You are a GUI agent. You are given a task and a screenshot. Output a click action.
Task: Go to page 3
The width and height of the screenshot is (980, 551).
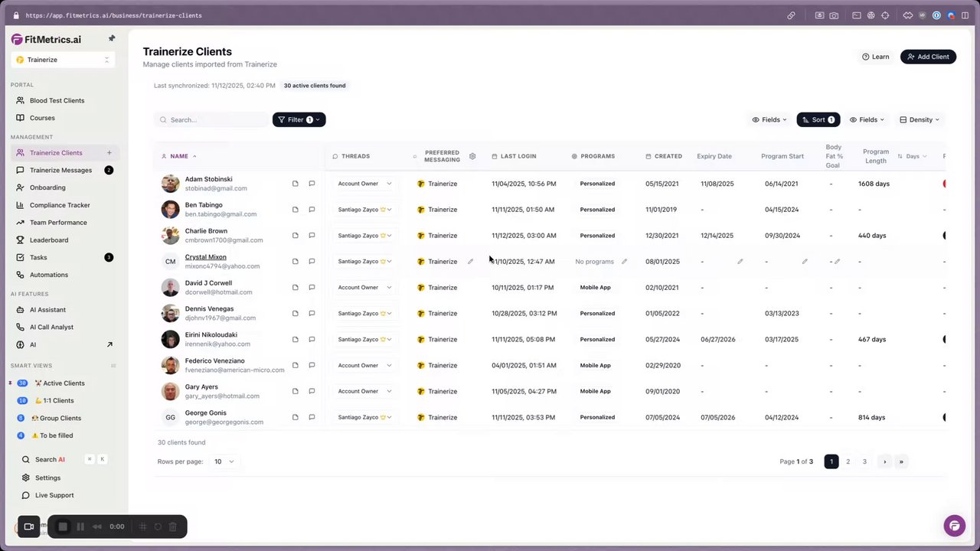[x=864, y=461]
